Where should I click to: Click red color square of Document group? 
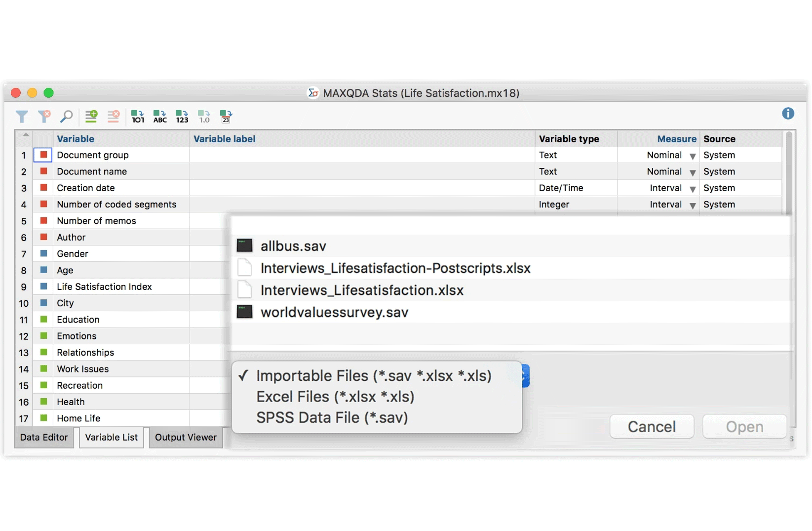43,155
